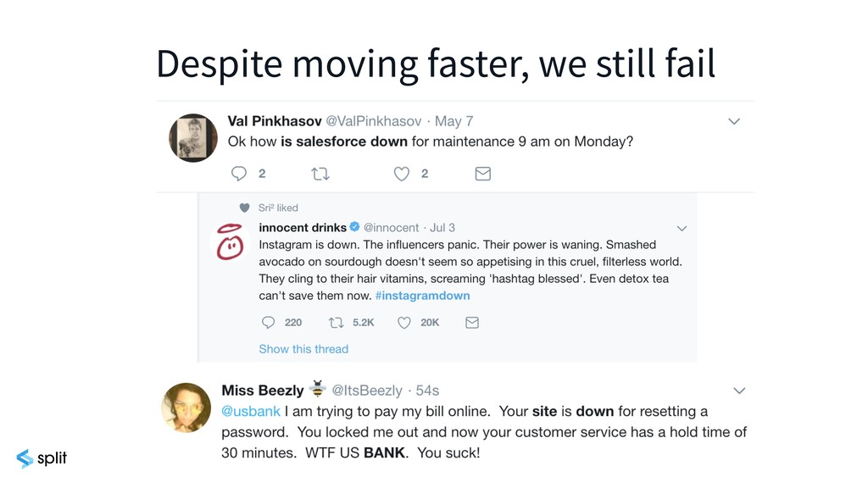Screen dimensions: 868x488
Task: Open the Split logo
Action: click(42, 458)
